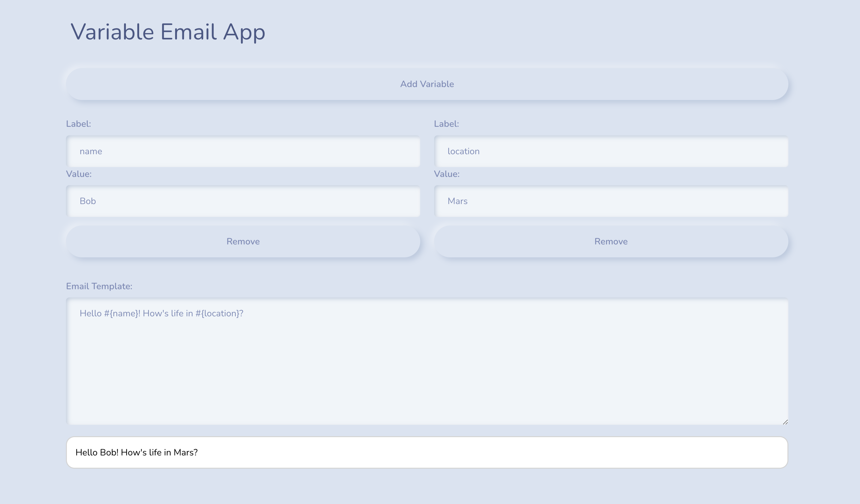The image size is (860, 504).
Task: Click the 'Value:' caption above Bob field
Action: click(79, 174)
